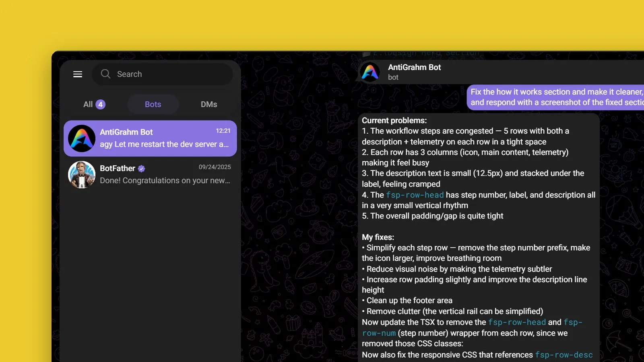The height and width of the screenshot is (362, 644).
Task: Click fsp-row-head code after 'remove the'
Action: [x=517, y=322]
